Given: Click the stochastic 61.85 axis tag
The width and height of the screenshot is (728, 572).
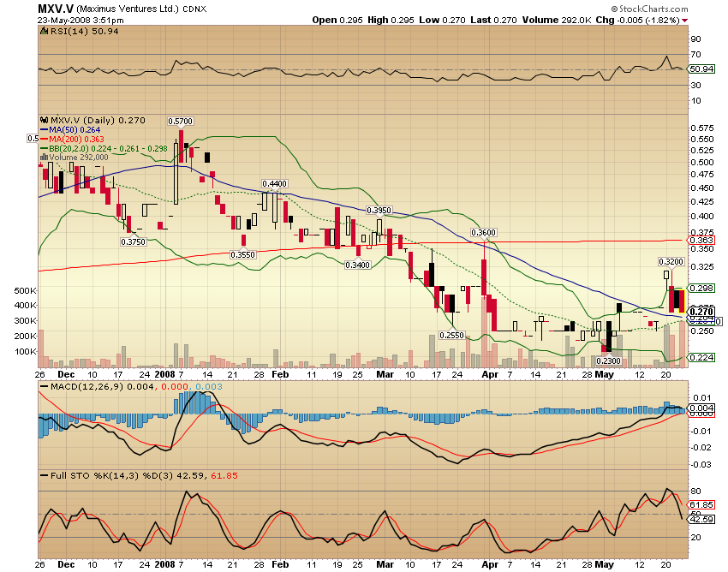Looking at the screenshot, I should [701, 505].
